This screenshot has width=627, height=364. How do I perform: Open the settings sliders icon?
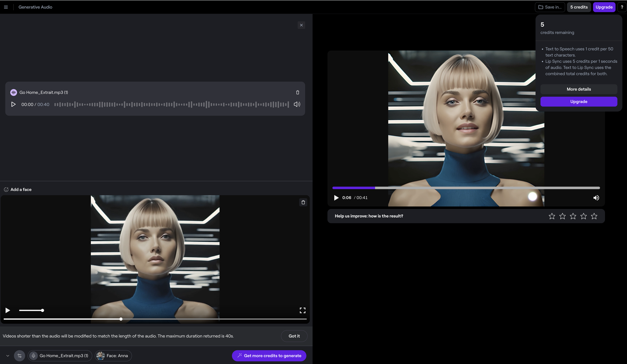point(20,355)
